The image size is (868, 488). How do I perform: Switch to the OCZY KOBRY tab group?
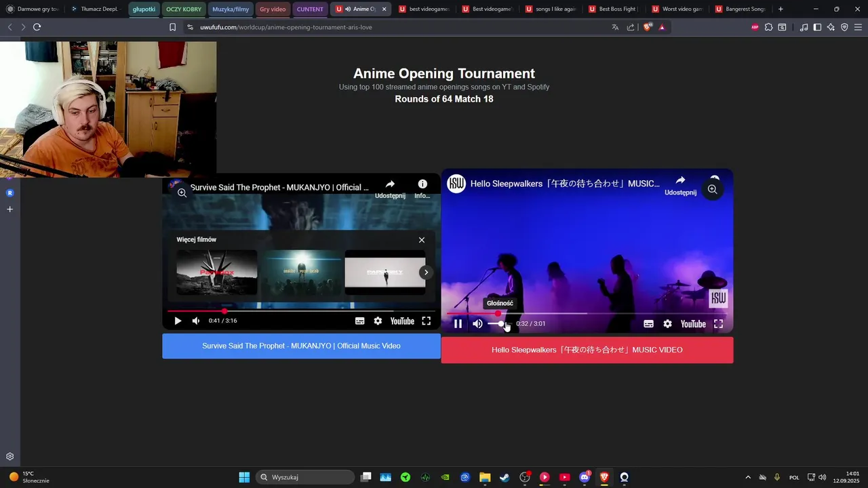[x=184, y=9]
